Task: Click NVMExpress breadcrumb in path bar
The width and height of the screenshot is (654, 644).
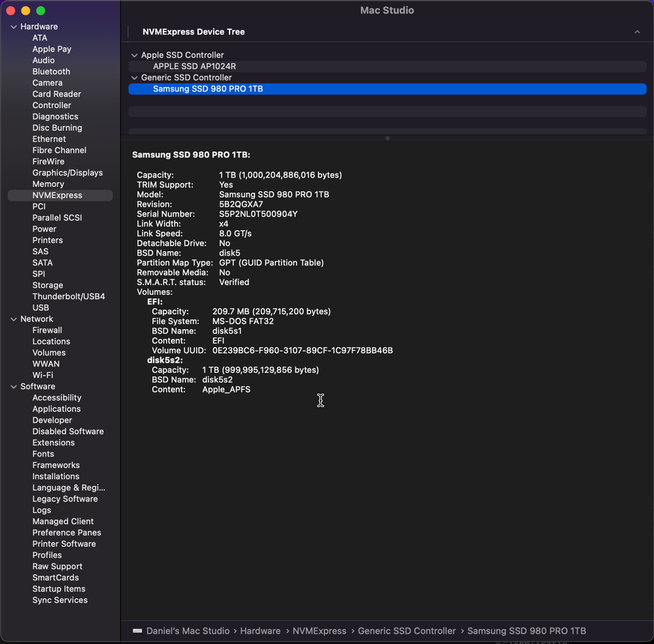Action: 319,631
